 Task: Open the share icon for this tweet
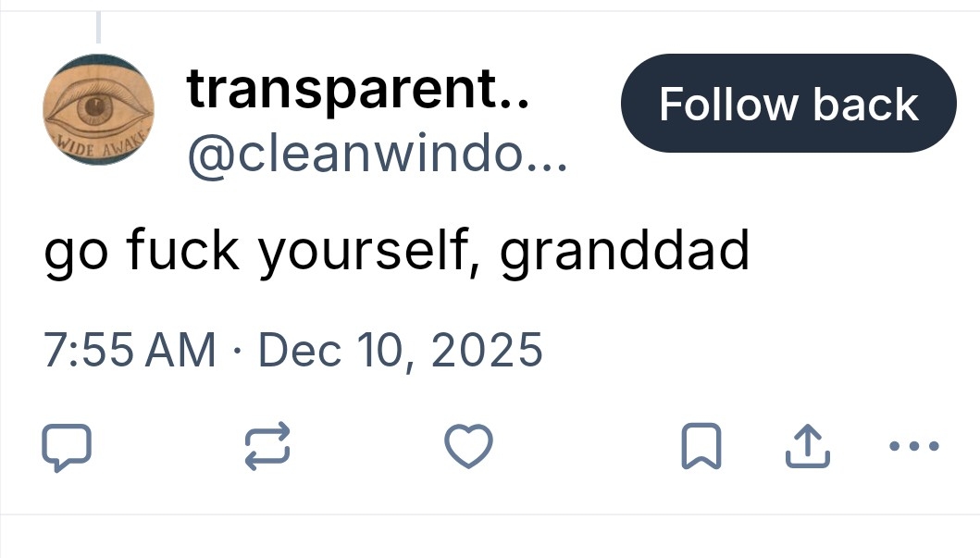808,447
